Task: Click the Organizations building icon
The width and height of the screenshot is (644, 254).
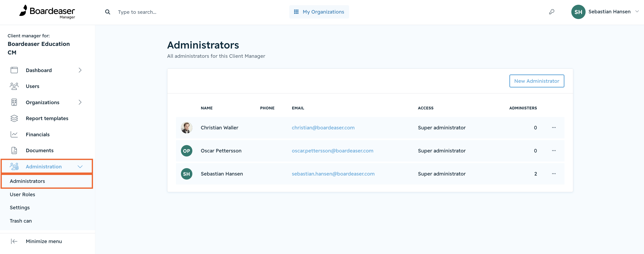Action: (14, 102)
